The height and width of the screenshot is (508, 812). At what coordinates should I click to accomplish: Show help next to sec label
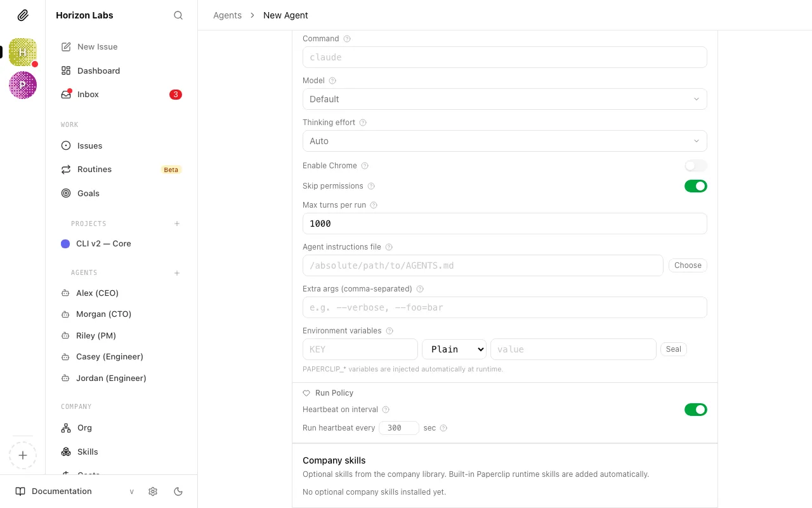443,428
